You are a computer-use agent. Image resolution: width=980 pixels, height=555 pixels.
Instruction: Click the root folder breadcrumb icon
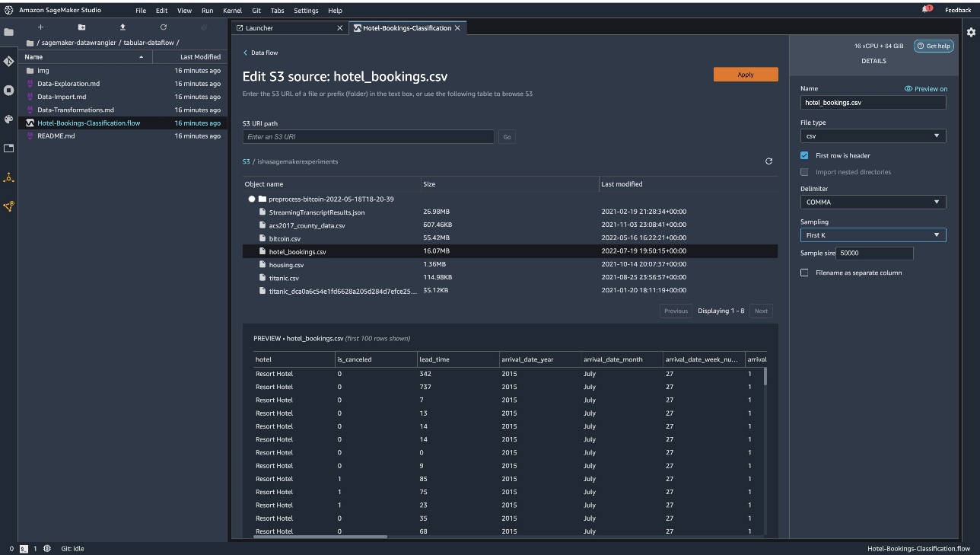(30, 43)
